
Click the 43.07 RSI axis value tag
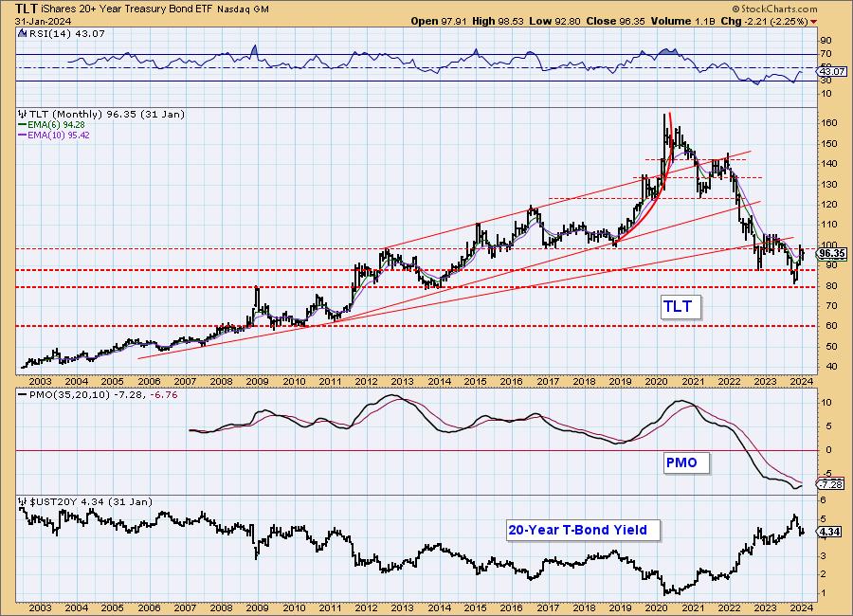tap(832, 71)
